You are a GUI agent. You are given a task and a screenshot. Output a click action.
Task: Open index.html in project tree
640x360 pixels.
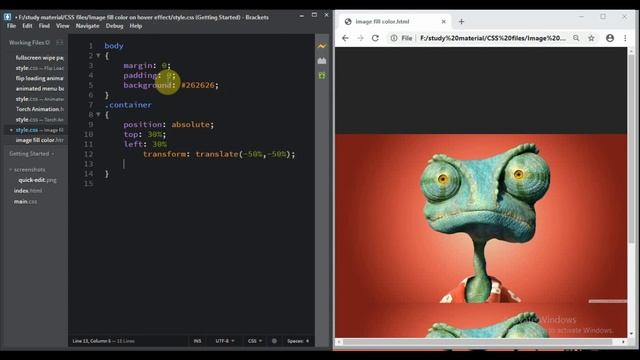tap(28, 191)
